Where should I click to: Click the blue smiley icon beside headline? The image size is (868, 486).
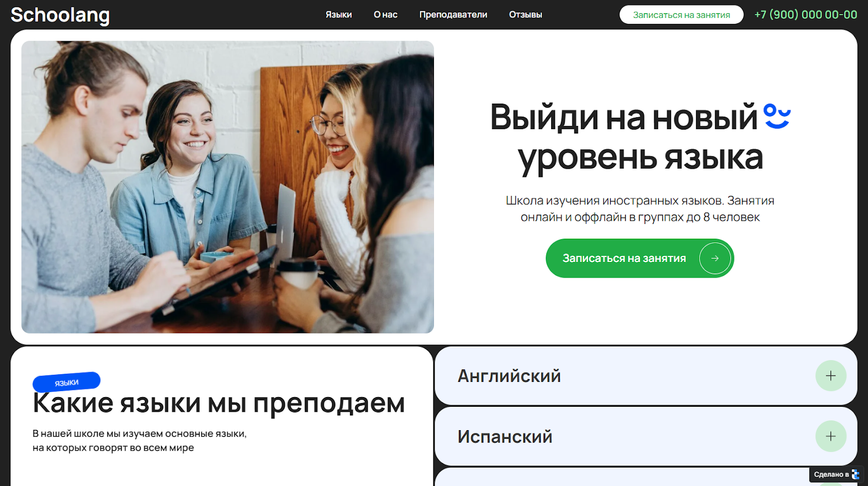coord(777,117)
